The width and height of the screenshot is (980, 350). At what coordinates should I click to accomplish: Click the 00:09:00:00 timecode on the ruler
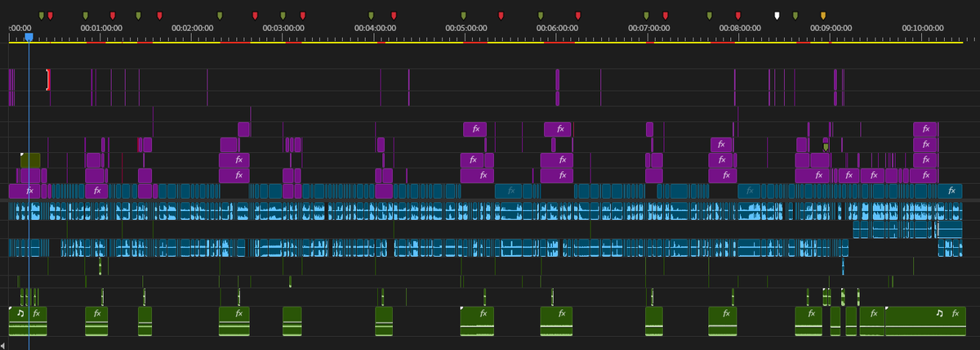[x=831, y=27]
